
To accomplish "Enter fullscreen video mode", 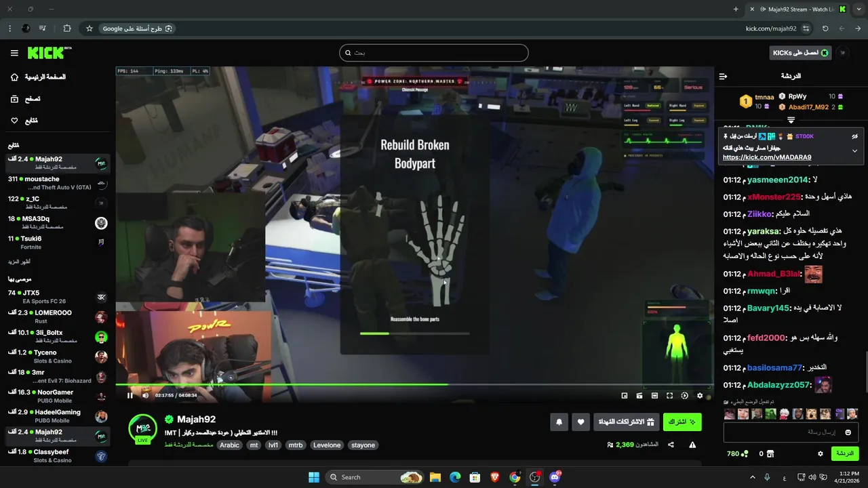I will pos(669,396).
